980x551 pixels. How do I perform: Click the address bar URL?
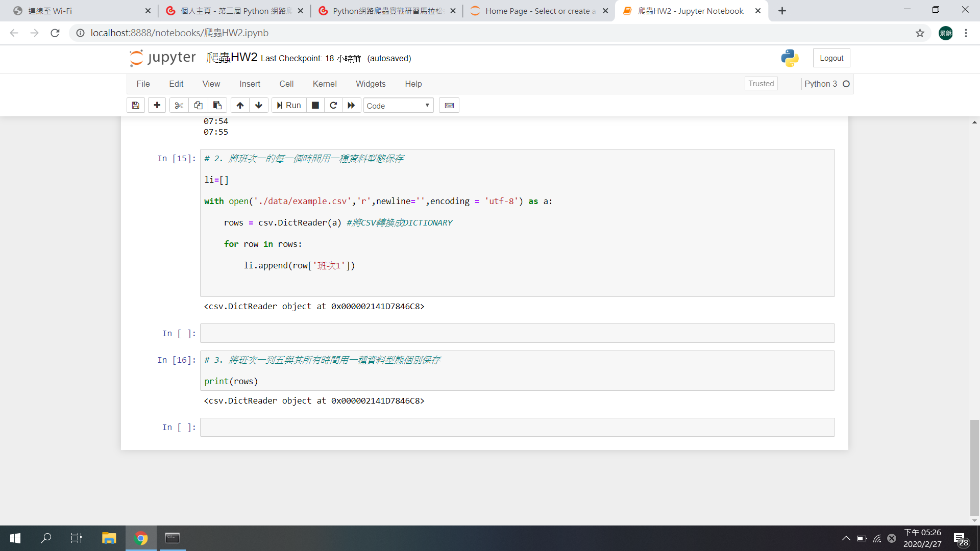[179, 33]
